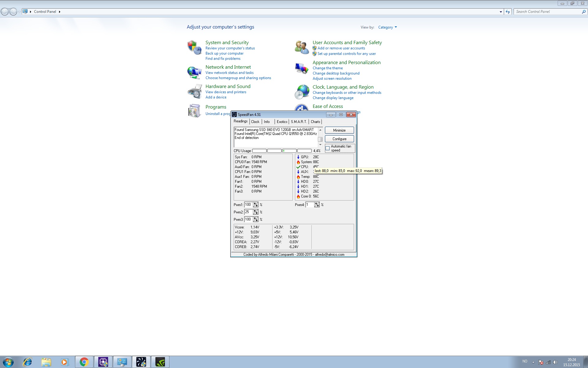588x368 pixels.
Task: Adjust the Pwm3 spinner arrows
Action: pos(256,219)
